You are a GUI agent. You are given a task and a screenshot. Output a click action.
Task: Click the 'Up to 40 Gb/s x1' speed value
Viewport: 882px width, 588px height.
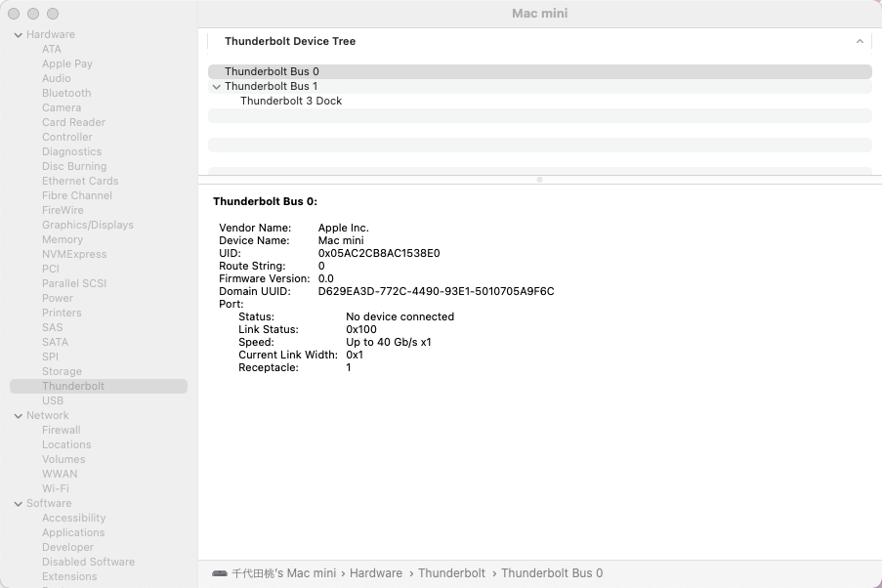click(x=388, y=342)
